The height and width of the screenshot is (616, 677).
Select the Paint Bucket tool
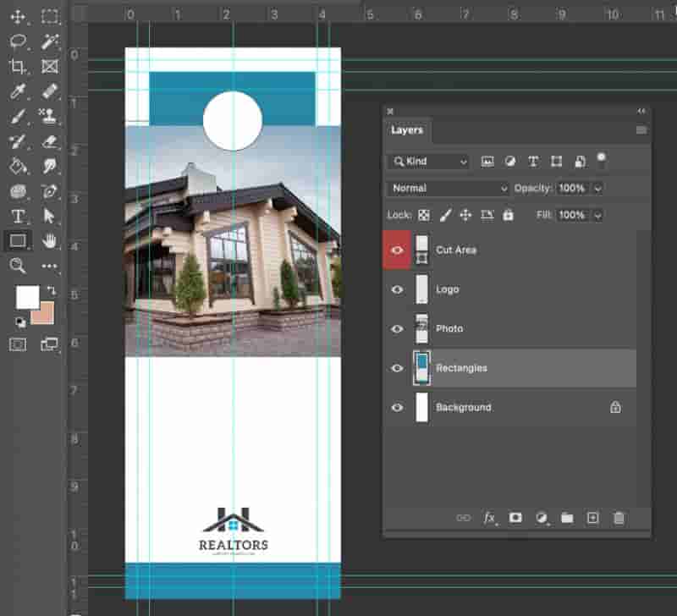18,166
